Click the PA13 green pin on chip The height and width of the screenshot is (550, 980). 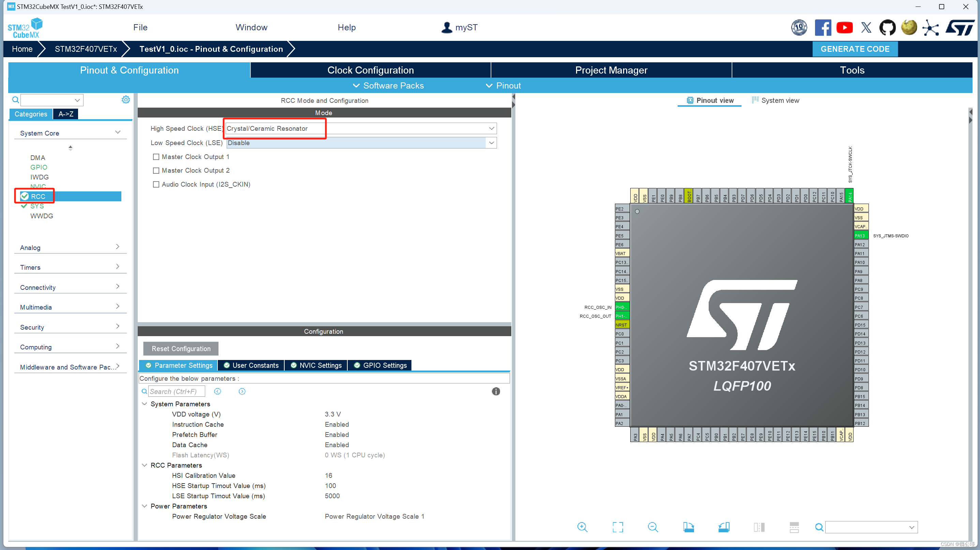[x=861, y=236]
